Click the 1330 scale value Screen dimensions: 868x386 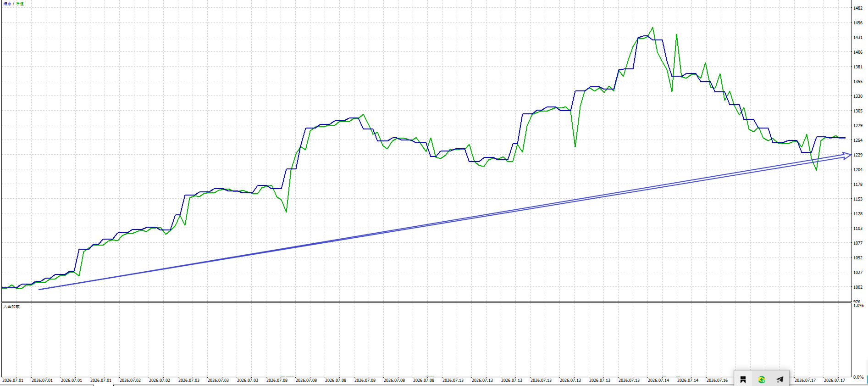pos(857,96)
